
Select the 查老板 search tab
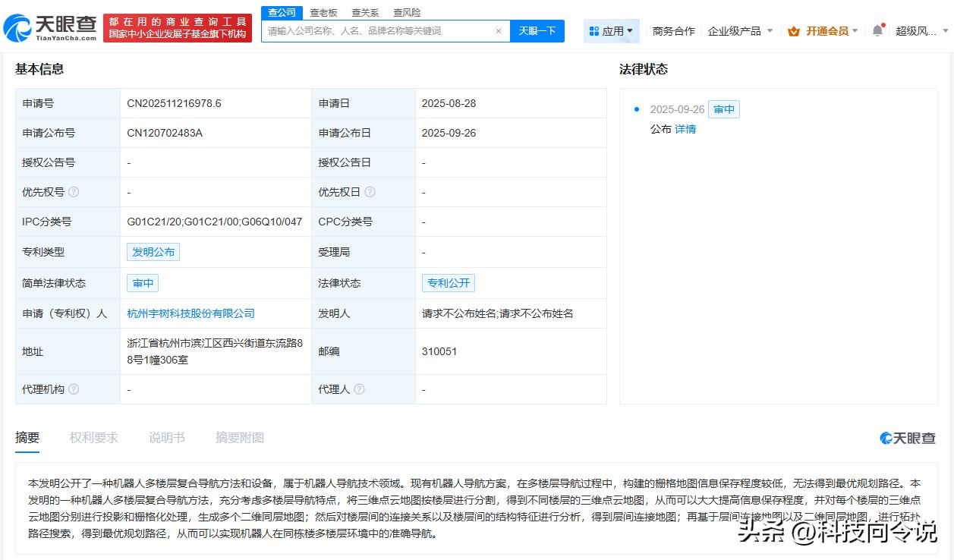(x=323, y=13)
